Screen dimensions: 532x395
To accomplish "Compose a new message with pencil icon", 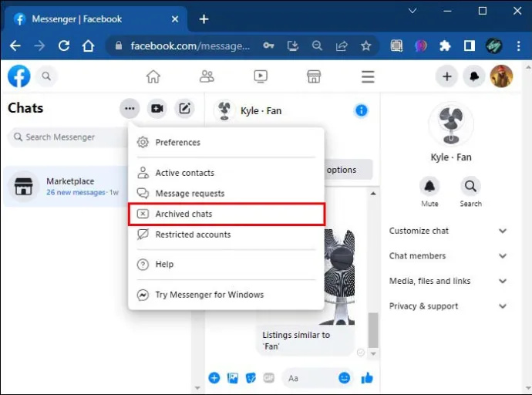I will tap(184, 109).
